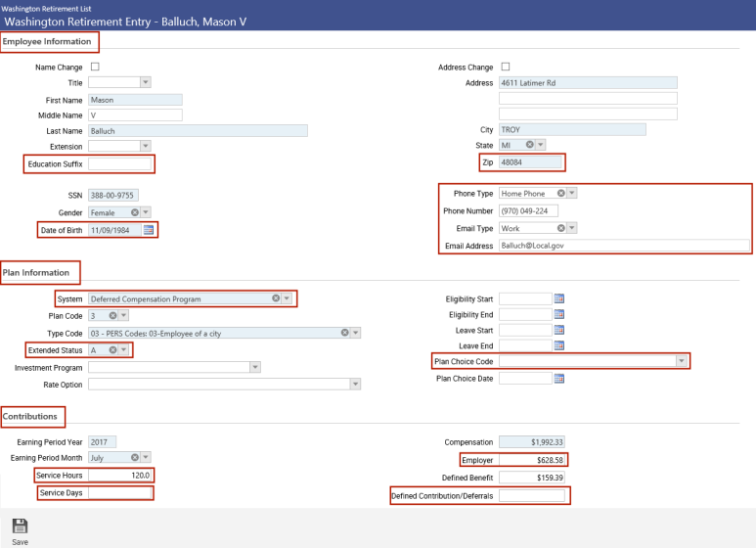The width and height of the screenshot is (756, 548).
Task: Click the Email Address text field
Action: 623,246
